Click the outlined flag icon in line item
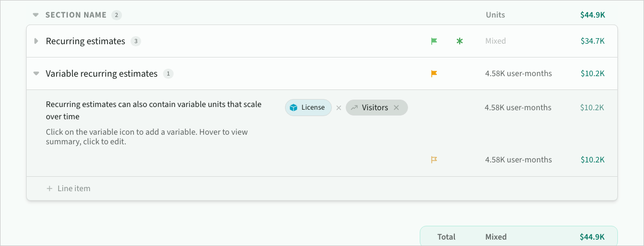 (434, 160)
